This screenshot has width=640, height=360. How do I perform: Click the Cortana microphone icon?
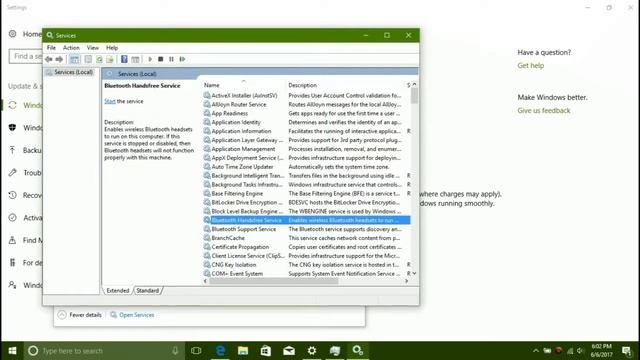click(175, 351)
